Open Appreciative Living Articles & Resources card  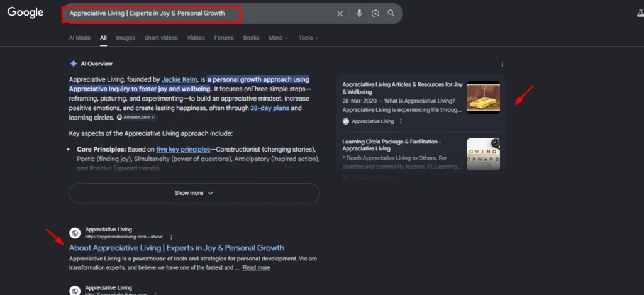pyautogui.click(x=402, y=88)
